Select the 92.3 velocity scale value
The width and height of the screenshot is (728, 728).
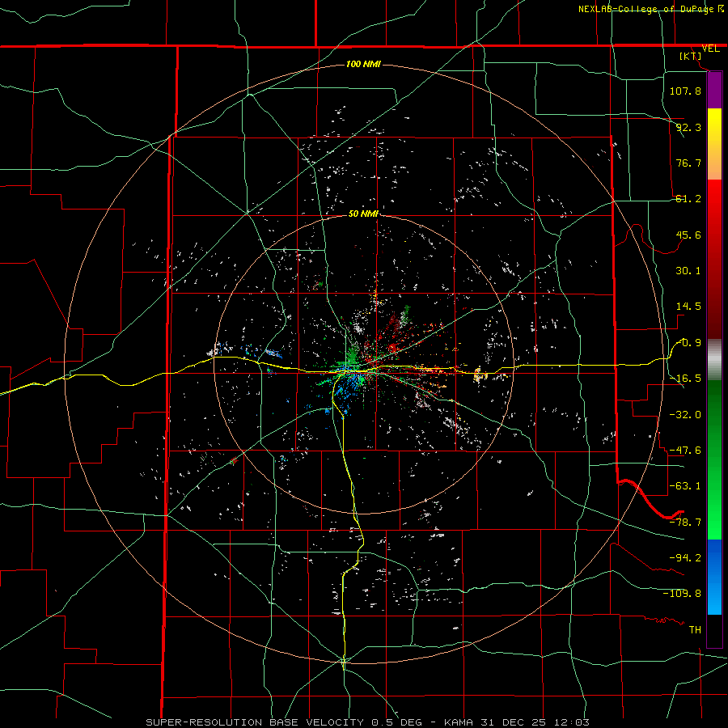tap(688, 127)
